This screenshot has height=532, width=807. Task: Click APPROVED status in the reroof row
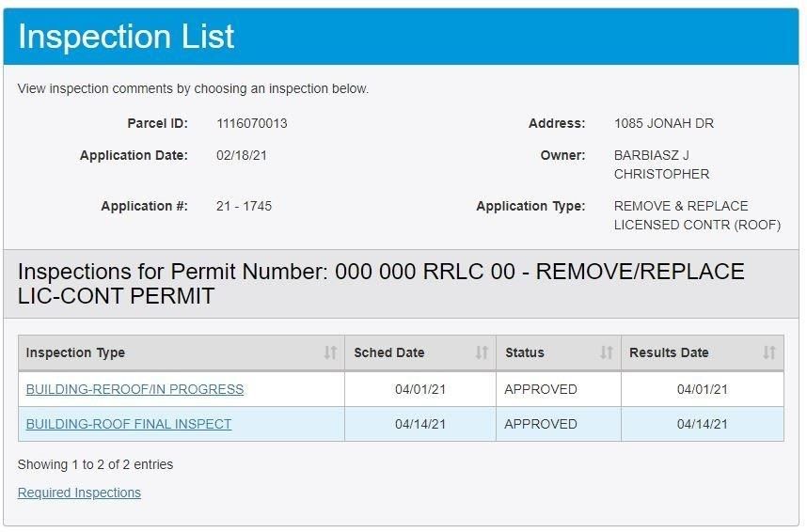coord(541,389)
